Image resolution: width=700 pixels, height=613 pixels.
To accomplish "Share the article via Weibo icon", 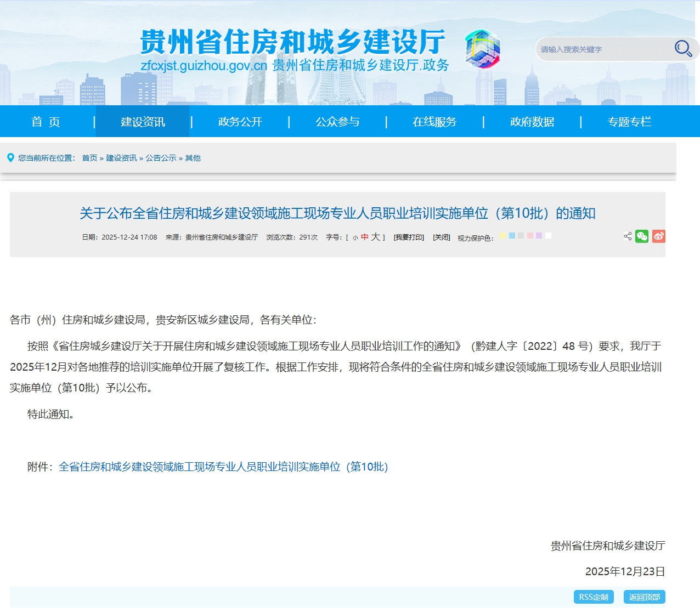I will [658, 236].
